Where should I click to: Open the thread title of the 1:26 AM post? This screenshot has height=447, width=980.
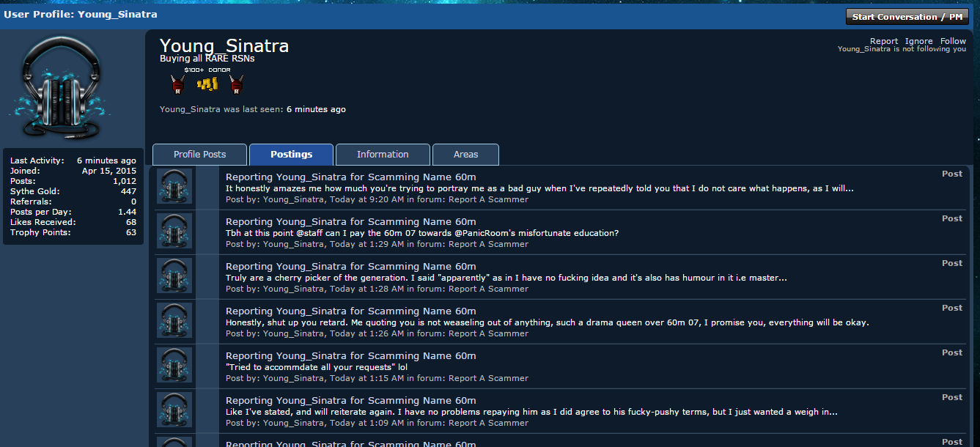(351, 311)
